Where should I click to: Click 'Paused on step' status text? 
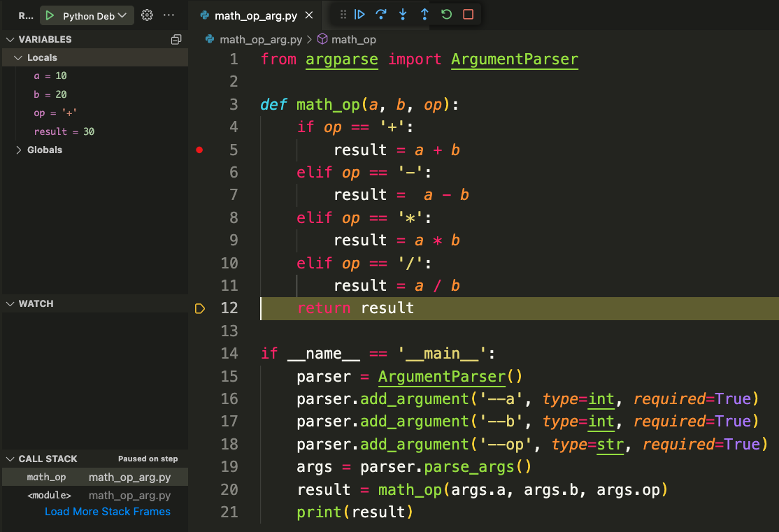[x=148, y=459]
